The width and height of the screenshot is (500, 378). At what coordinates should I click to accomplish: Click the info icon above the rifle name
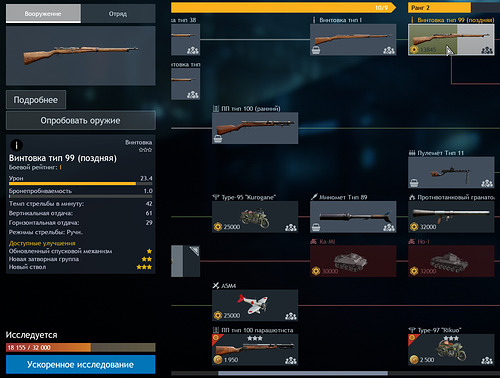click(16, 145)
